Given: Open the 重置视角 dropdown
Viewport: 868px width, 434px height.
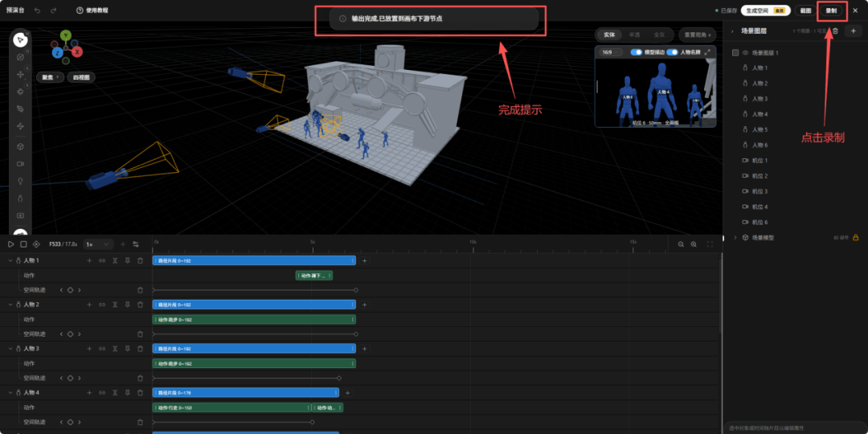Looking at the screenshot, I should [x=696, y=35].
